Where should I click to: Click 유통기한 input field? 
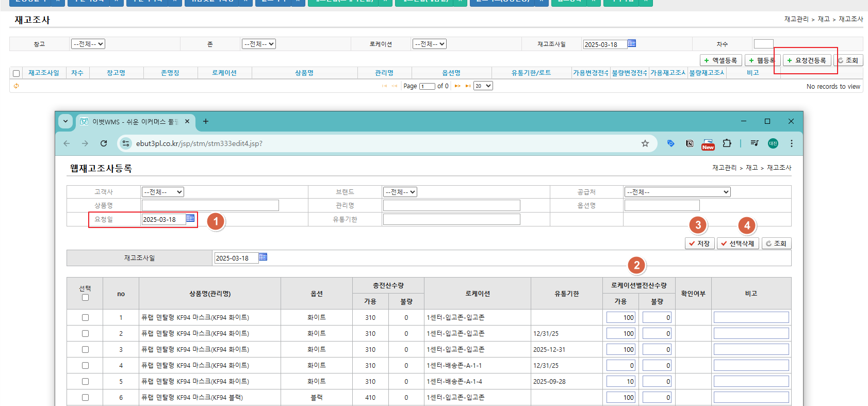[452, 219]
